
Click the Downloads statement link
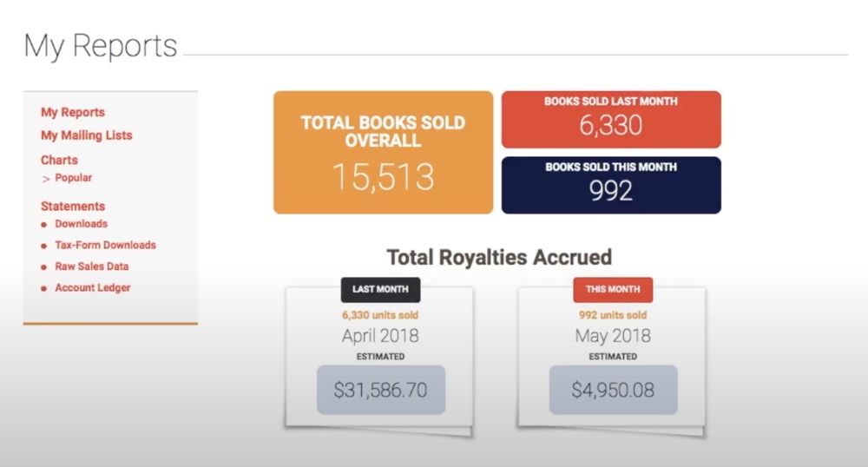pos(81,224)
